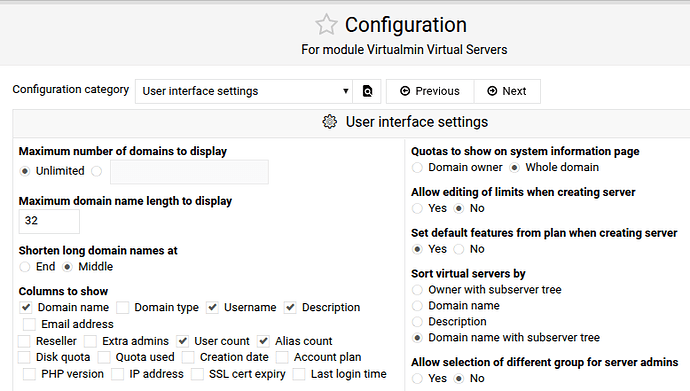The width and height of the screenshot is (690, 391).
Task: Check the Email address column checkbox
Action: 29,324
